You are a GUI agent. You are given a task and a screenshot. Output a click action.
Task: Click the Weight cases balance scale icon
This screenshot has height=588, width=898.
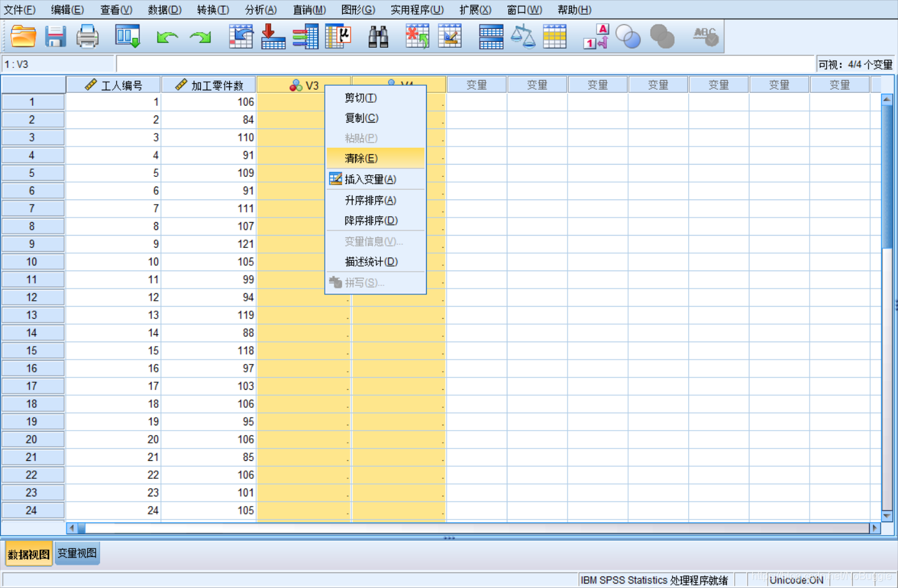pos(523,36)
